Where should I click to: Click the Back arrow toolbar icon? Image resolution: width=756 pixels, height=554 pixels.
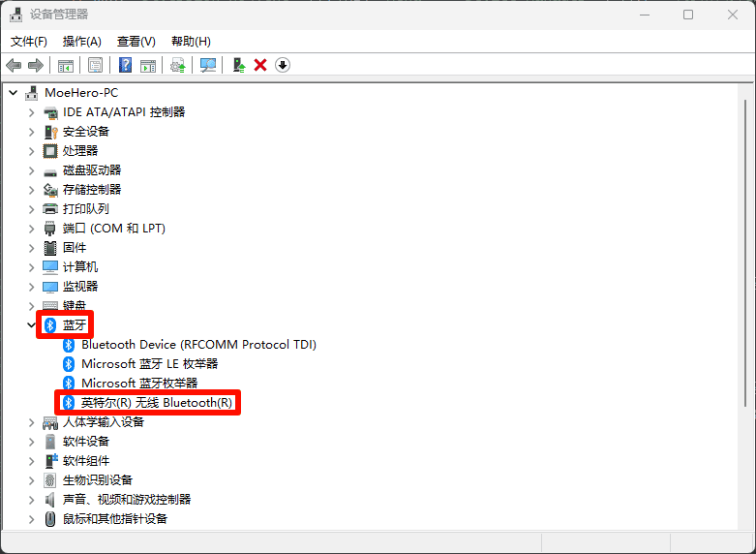(x=14, y=65)
